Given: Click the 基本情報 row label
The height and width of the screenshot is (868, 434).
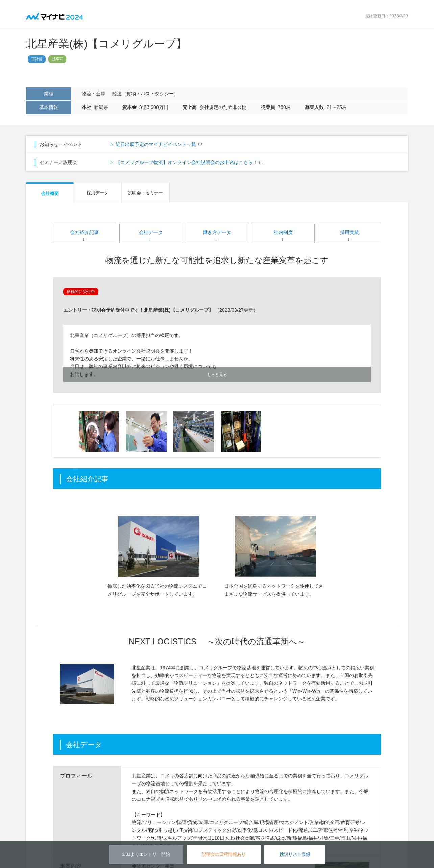Looking at the screenshot, I should 48,107.
